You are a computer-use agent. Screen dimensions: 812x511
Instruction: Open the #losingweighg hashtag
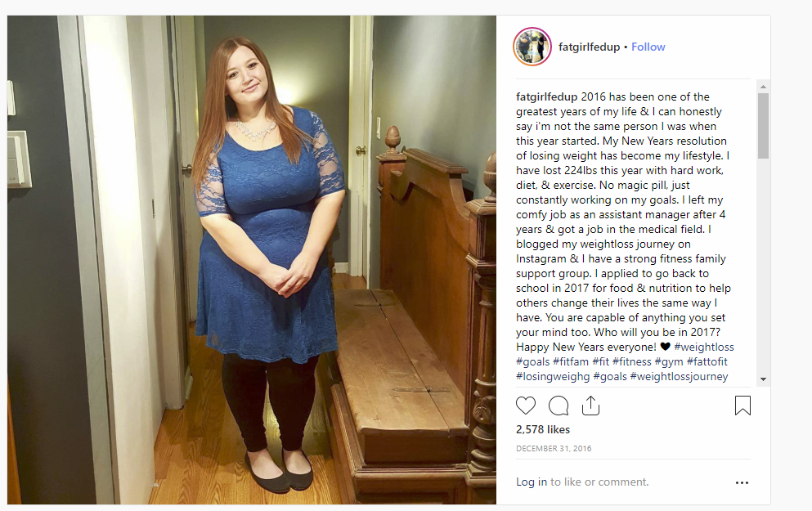(x=553, y=376)
